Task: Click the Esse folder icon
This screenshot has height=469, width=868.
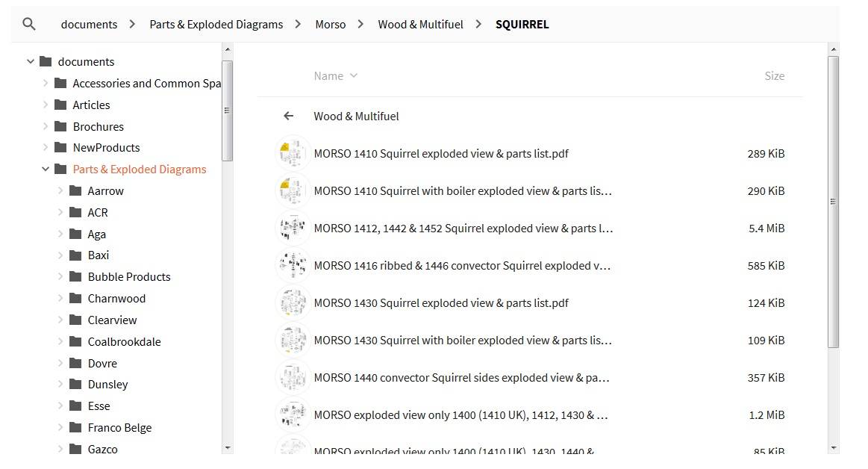Action: point(75,405)
